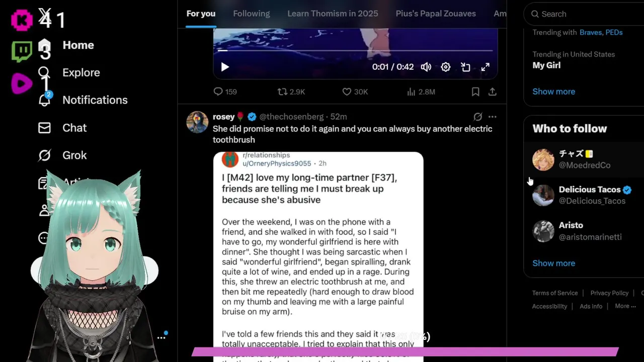Toggle picture-in-picture mode on the video

466,67
